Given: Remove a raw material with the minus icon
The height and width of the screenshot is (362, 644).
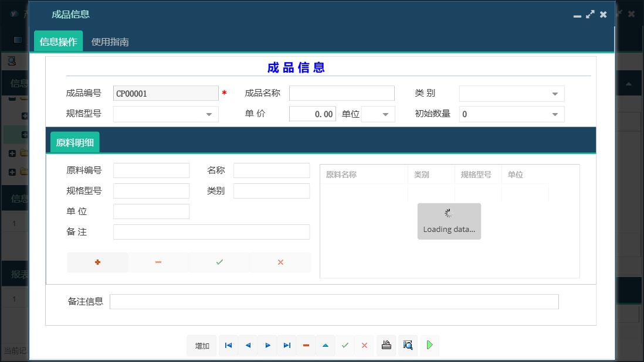Looking at the screenshot, I should (158, 262).
